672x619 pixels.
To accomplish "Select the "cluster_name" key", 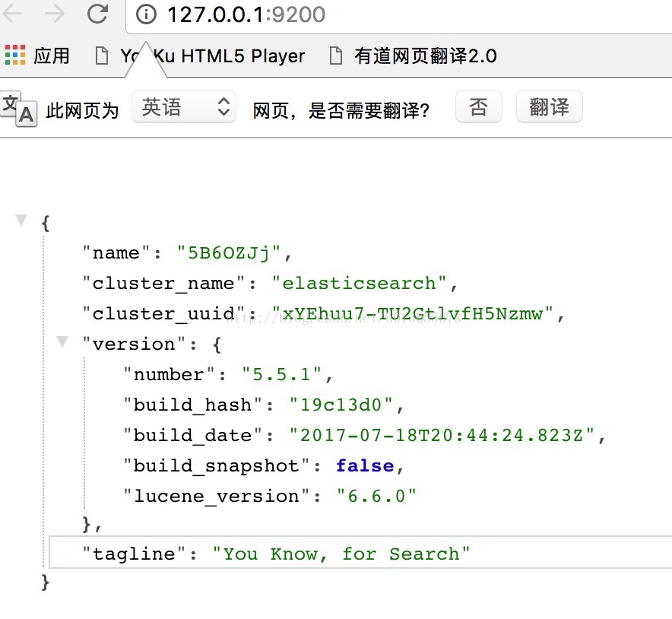I will (x=163, y=283).
